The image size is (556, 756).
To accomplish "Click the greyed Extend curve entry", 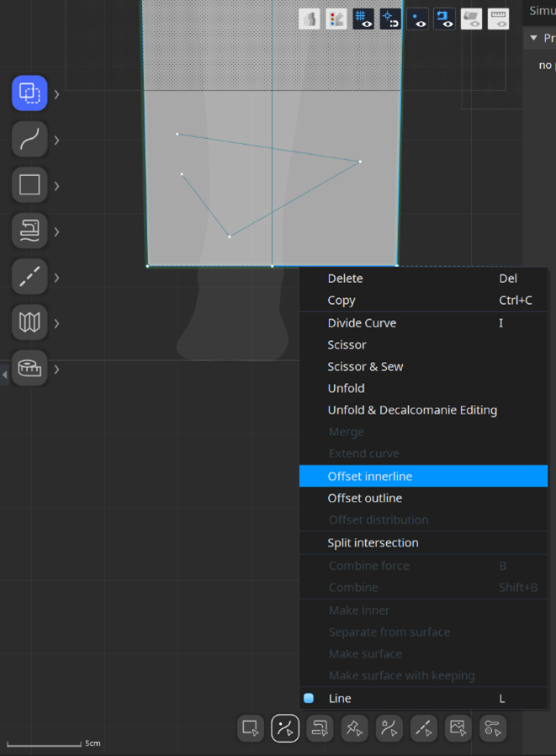I will point(423,453).
